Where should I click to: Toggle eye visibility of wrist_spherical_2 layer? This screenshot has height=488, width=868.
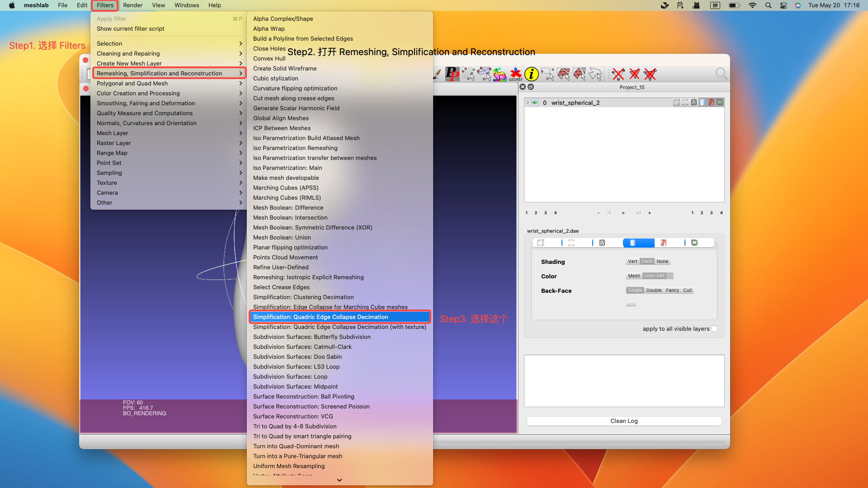(x=535, y=103)
